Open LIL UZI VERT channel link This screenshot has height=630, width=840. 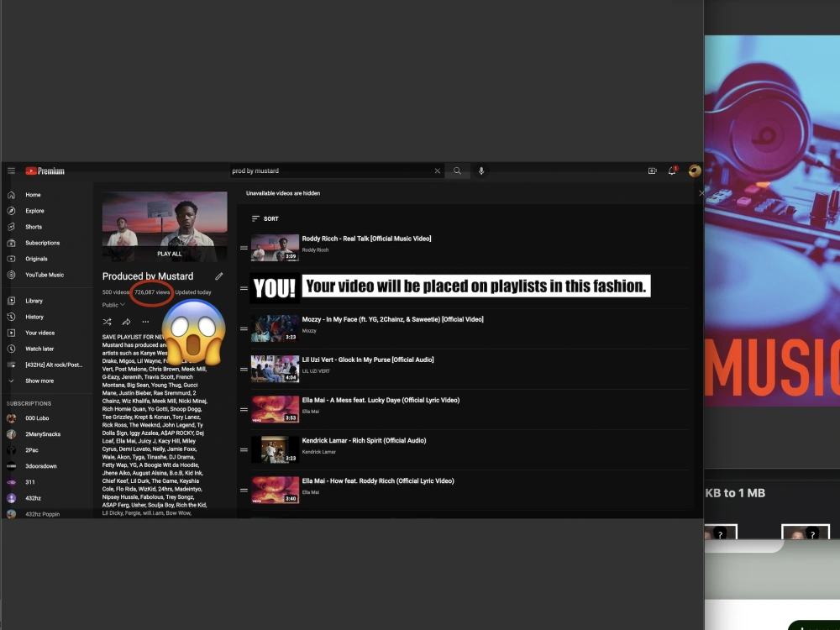click(316, 371)
